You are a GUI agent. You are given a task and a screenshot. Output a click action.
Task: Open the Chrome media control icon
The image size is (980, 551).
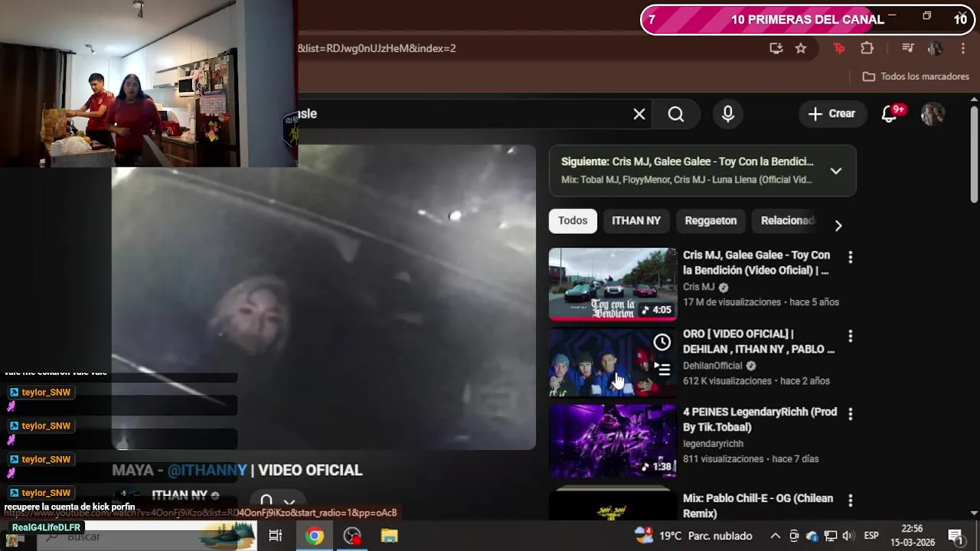[x=908, y=48]
